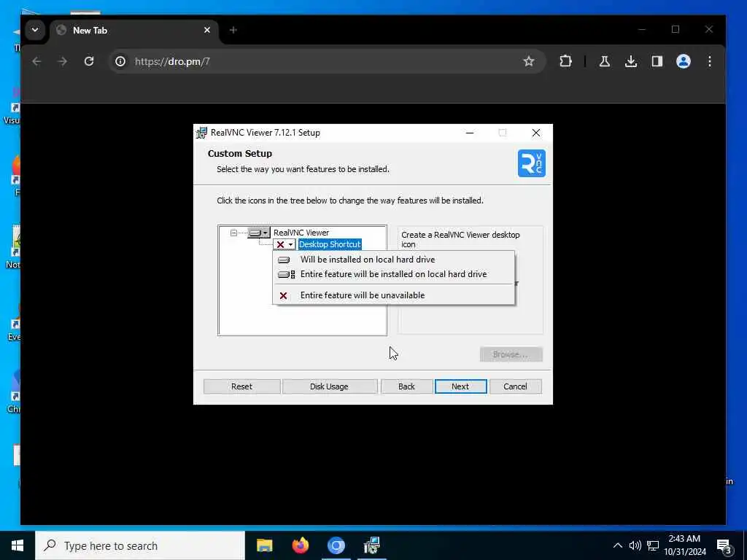The height and width of the screenshot is (560, 747).
Task: Open Chrome profile avatar
Action: [683, 61]
